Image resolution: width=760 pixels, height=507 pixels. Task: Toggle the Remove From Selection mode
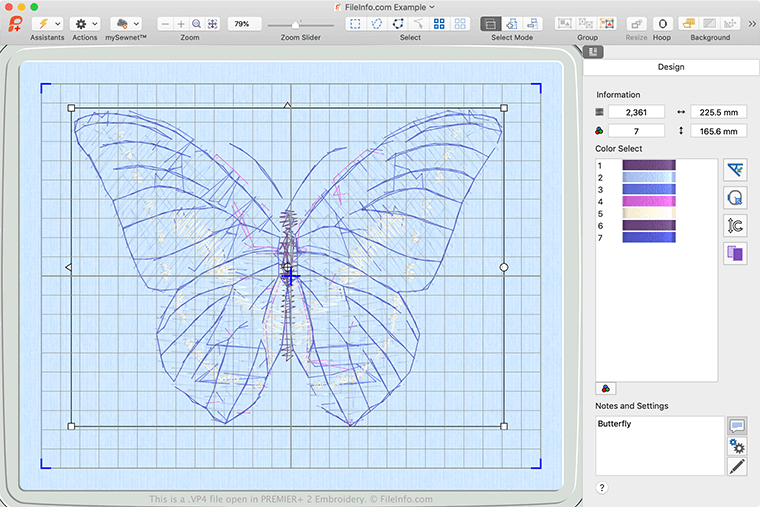(x=533, y=24)
